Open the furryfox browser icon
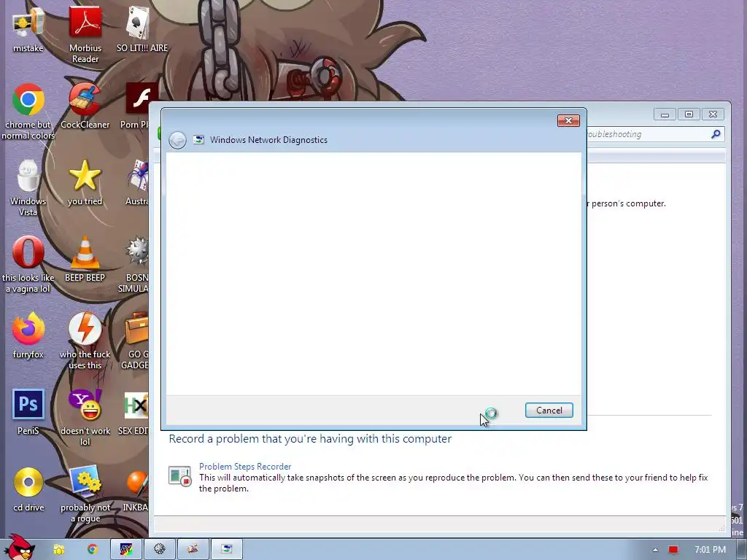 [x=28, y=336]
